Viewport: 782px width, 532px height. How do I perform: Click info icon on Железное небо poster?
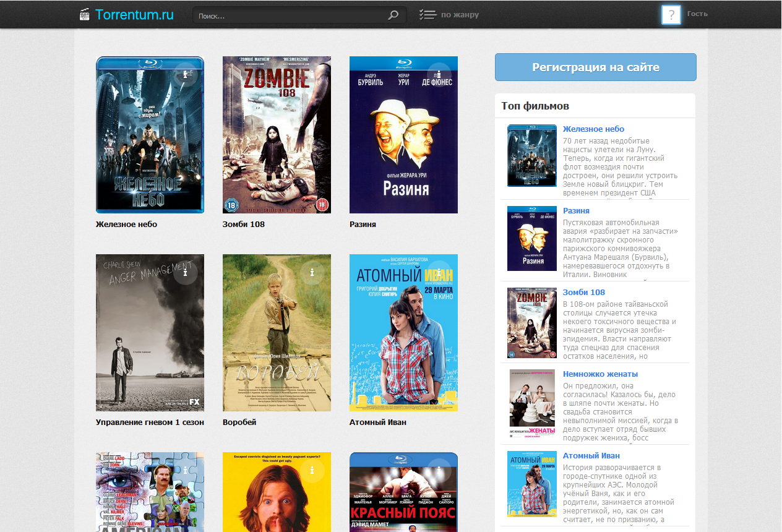click(186, 75)
